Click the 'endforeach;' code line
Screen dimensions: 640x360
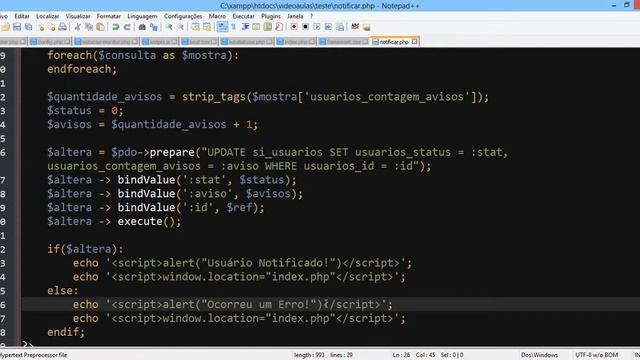tap(82, 69)
